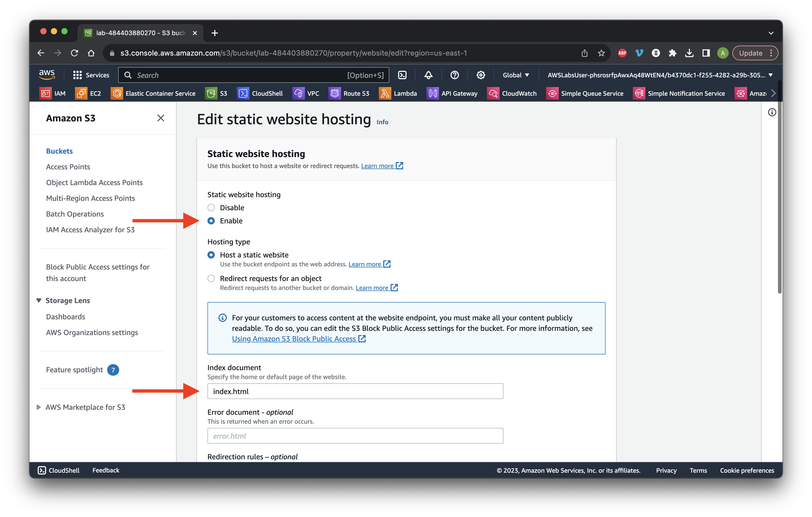Choose Host a static website option
The height and width of the screenshot is (517, 812).
point(211,255)
